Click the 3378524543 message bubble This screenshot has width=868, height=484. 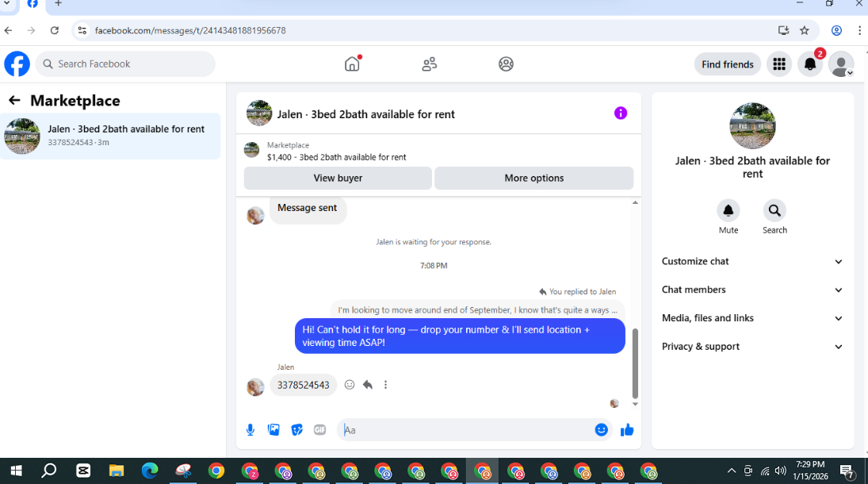point(304,386)
